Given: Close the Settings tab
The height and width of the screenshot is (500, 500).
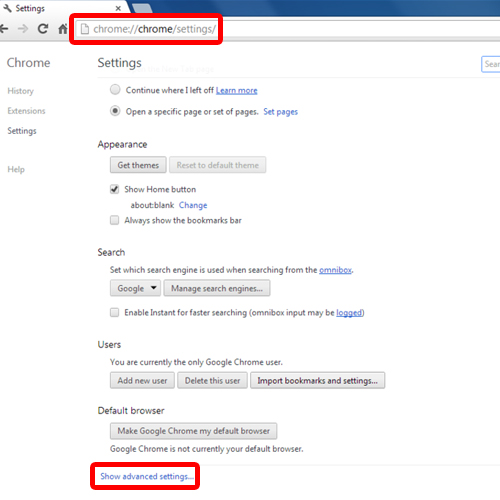Looking at the screenshot, I should [118, 9].
